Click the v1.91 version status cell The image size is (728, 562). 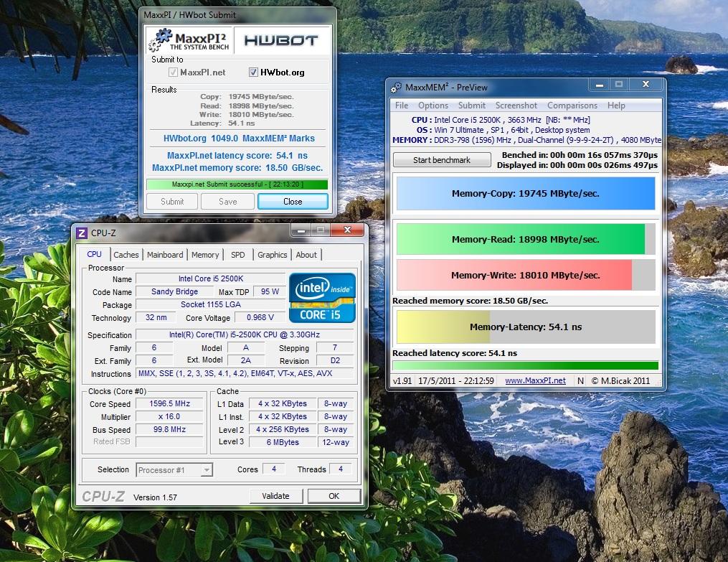pos(402,381)
